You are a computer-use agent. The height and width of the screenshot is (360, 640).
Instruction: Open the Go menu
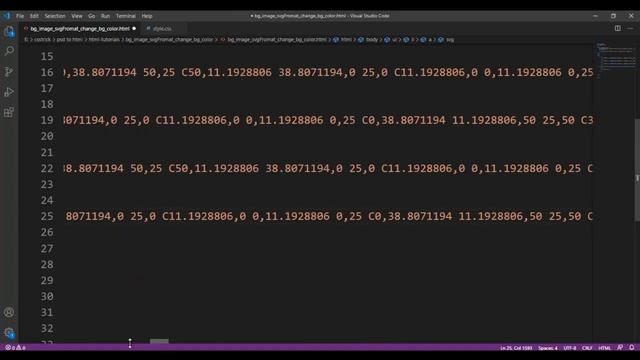(91, 16)
